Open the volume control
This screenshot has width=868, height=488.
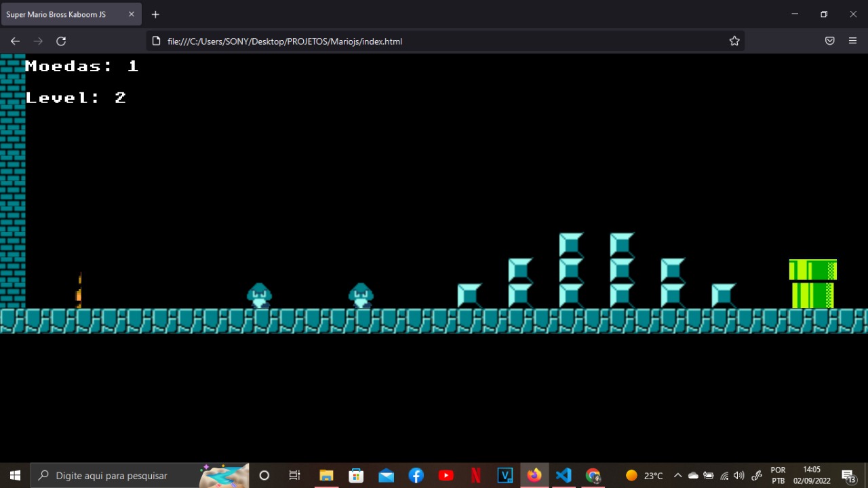pyautogui.click(x=739, y=476)
